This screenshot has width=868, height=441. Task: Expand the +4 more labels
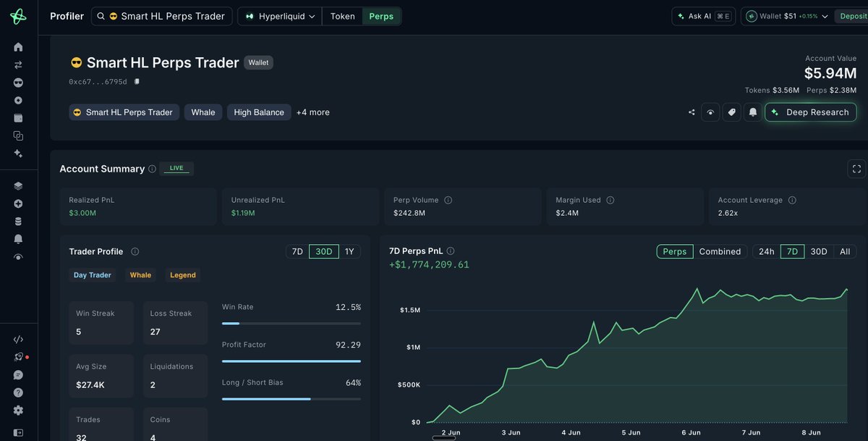point(312,112)
